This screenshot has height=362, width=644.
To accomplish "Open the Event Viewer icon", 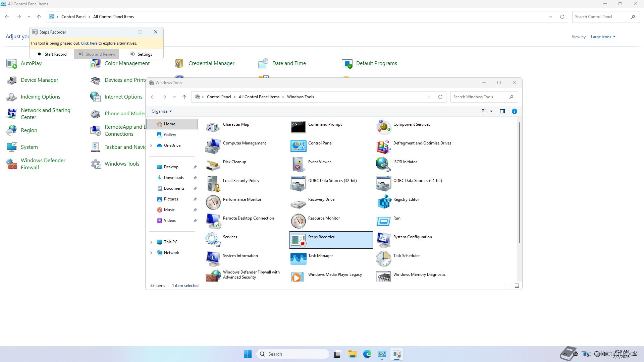I will 298,165.
